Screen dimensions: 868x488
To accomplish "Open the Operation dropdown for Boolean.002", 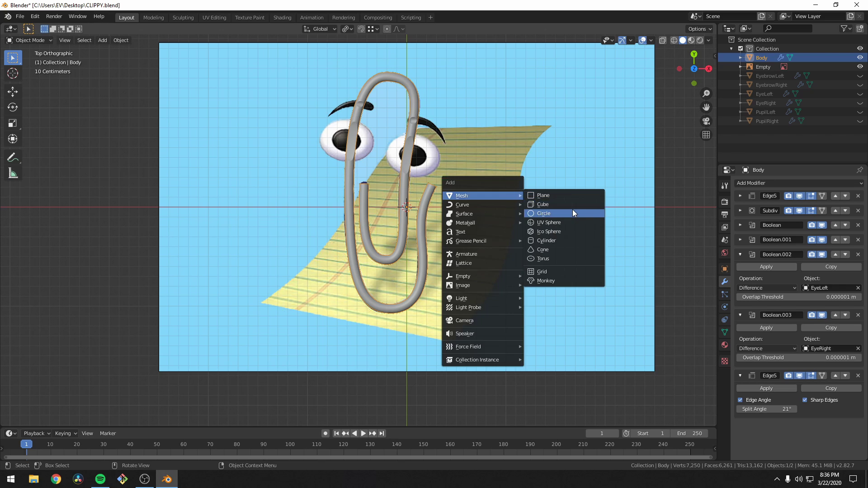I will point(767,288).
